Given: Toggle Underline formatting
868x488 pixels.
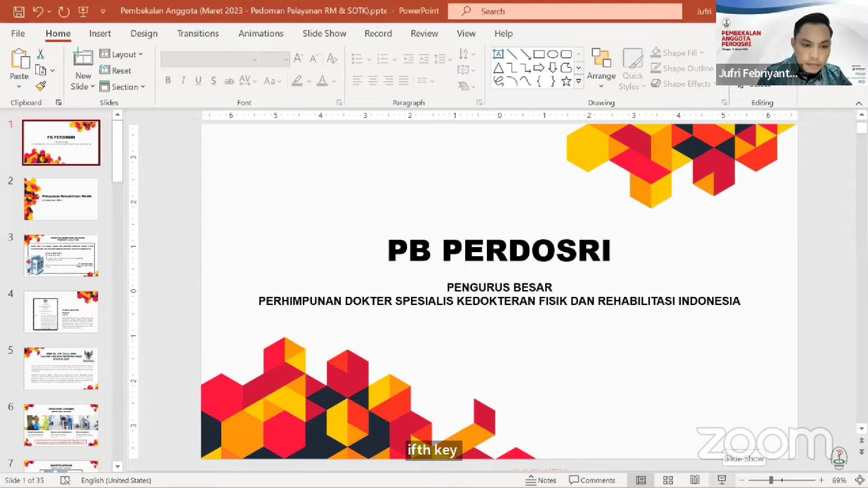Looking at the screenshot, I should [x=198, y=80].
